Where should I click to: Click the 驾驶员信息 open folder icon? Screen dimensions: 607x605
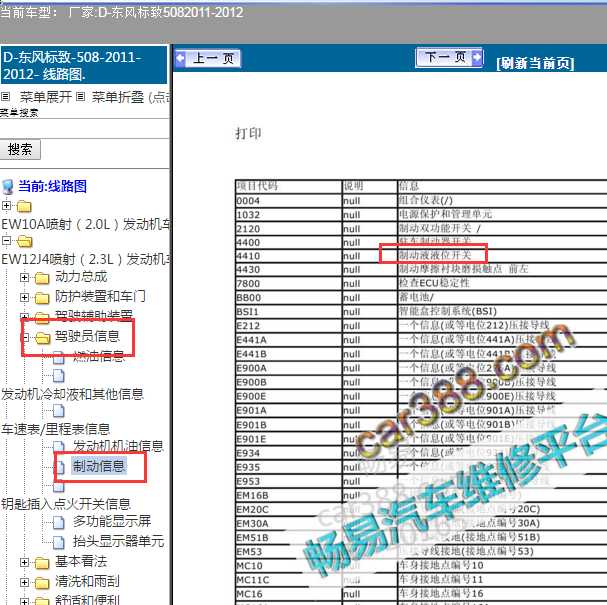43,338
